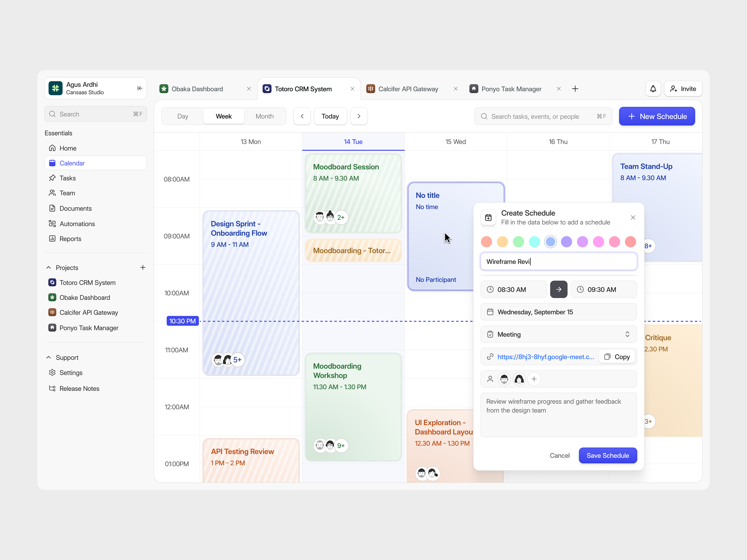This screenshot has height=560, width=747.
Task: Switch to Month view
Action: click(265, 116)
